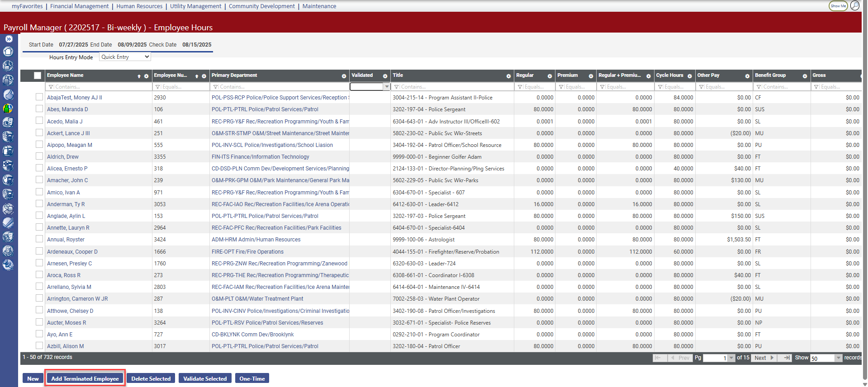Screen dimensions: 868x387
Task: Select the checkbox for Aroca, Ross R
Action: 39,274
